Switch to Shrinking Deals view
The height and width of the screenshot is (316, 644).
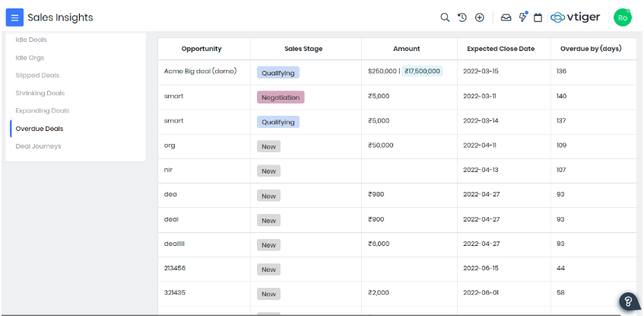pos(40,93)
